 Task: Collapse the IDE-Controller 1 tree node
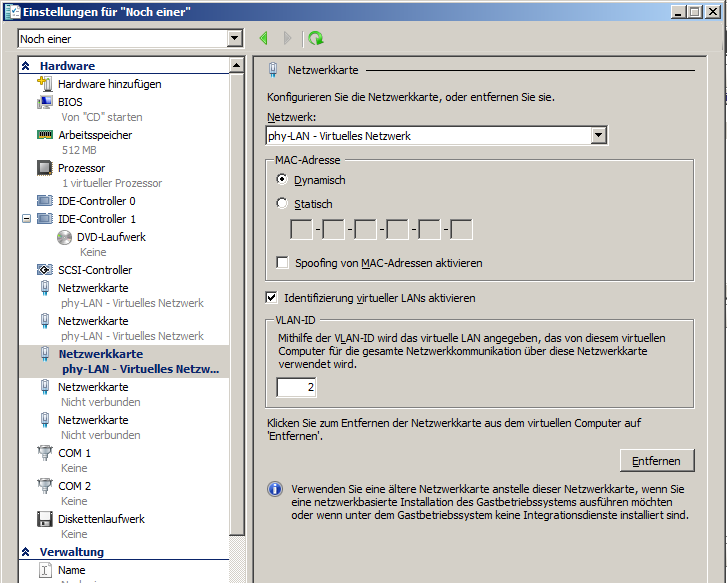(x=26, y=218)
